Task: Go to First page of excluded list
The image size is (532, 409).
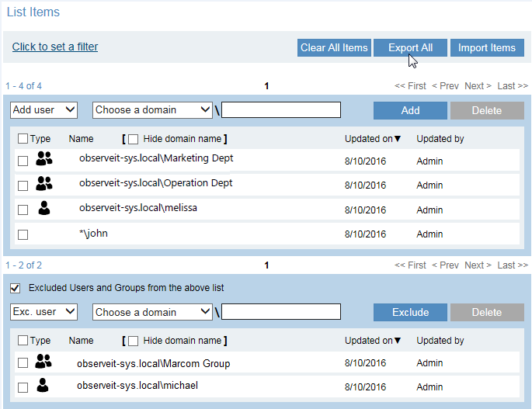Action: [410, 265]
